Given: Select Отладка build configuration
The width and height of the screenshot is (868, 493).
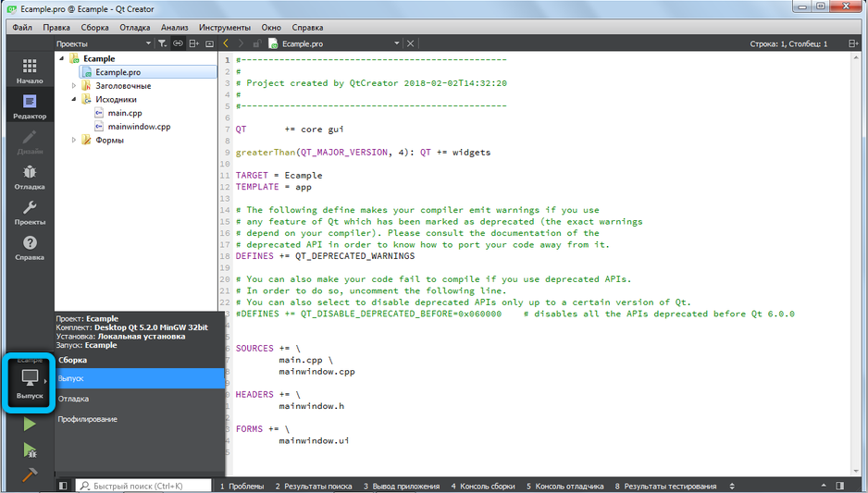Looking at the screenshot, I should pyautogui.click(x=74, y=399).
